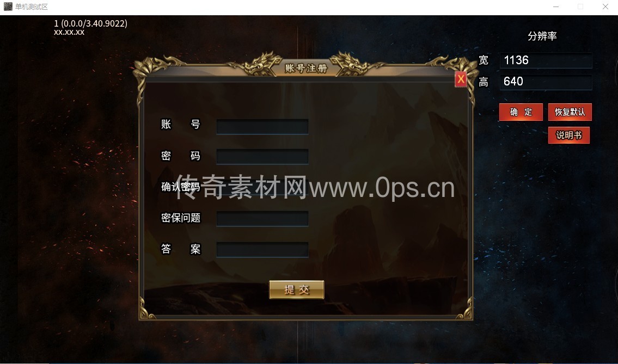Select the 确认密码 confirm password field
The width and height of the screenshot is (618, 364).
tap(262, 188)
